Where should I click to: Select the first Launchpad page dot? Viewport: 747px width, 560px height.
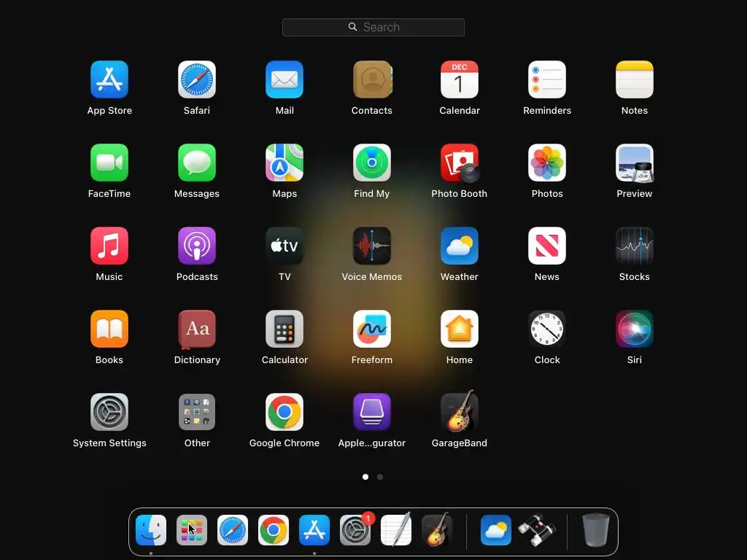point(365,477)
